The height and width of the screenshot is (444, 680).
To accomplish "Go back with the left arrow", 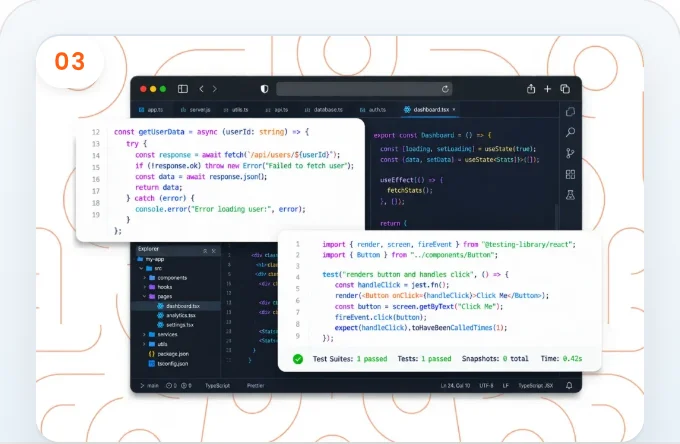I will click(201, 89).
